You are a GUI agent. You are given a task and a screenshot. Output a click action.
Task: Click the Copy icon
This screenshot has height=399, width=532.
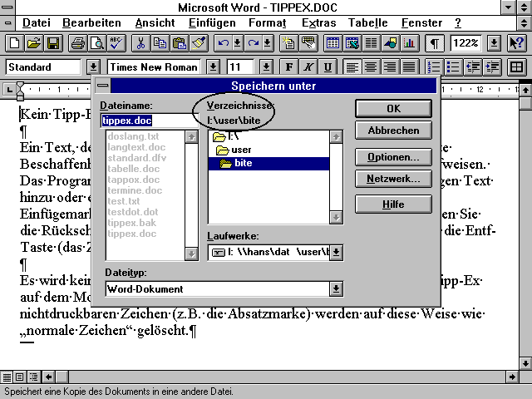160,43
